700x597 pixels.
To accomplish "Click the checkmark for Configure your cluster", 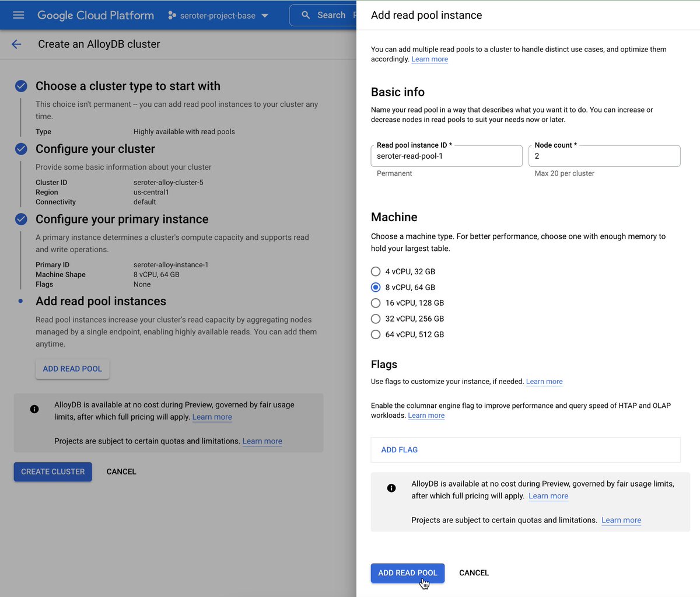I will (x=21, y=149).
